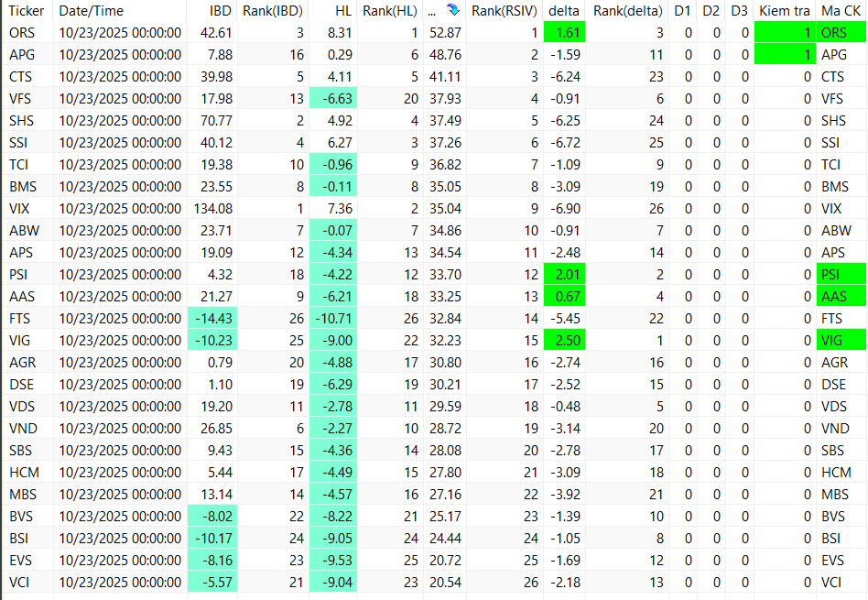Sort by the Rank(HL) column header
This screenshot has height=600, width=868.
[x=390, y=10]
